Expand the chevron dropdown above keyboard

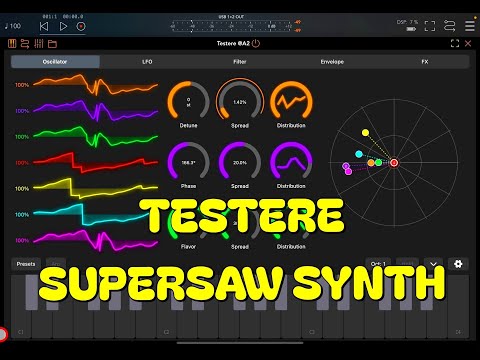coord(433,264)
